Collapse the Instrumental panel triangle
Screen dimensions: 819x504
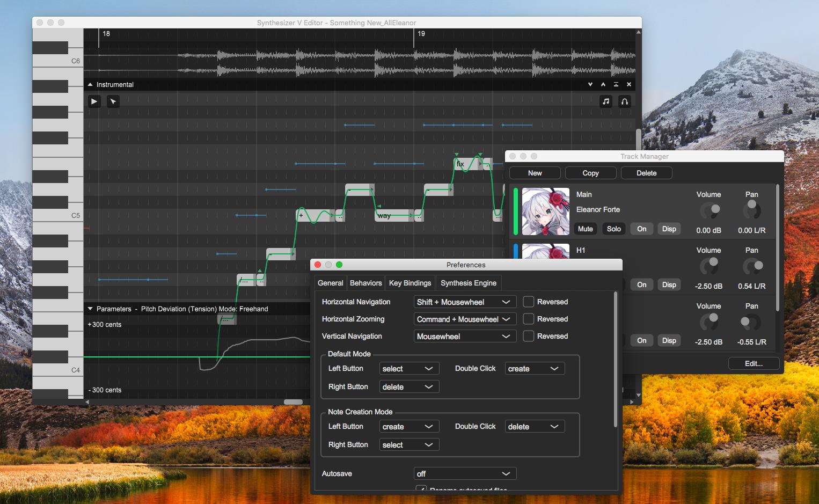coord(90,84)
